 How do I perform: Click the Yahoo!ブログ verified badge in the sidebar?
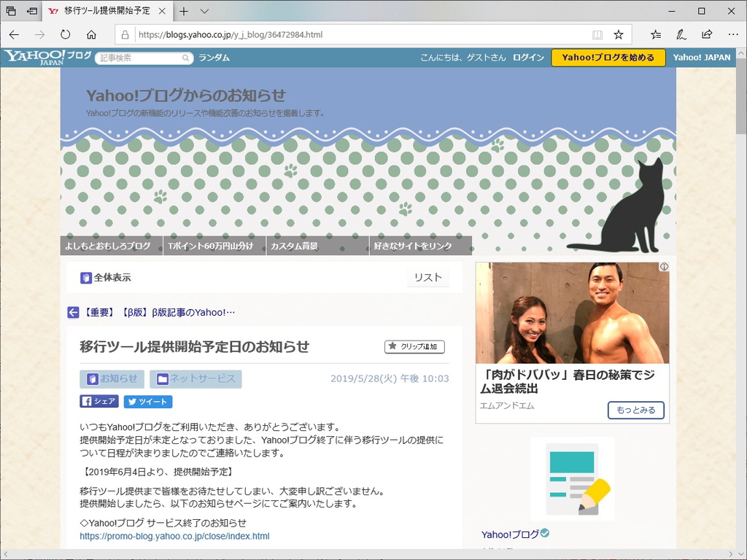(x=545, y=534)
